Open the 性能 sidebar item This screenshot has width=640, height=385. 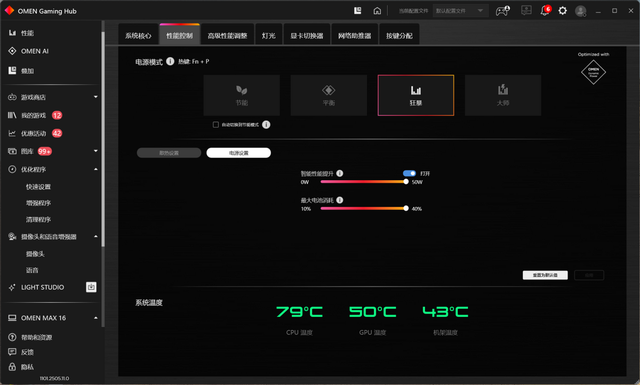27,33
